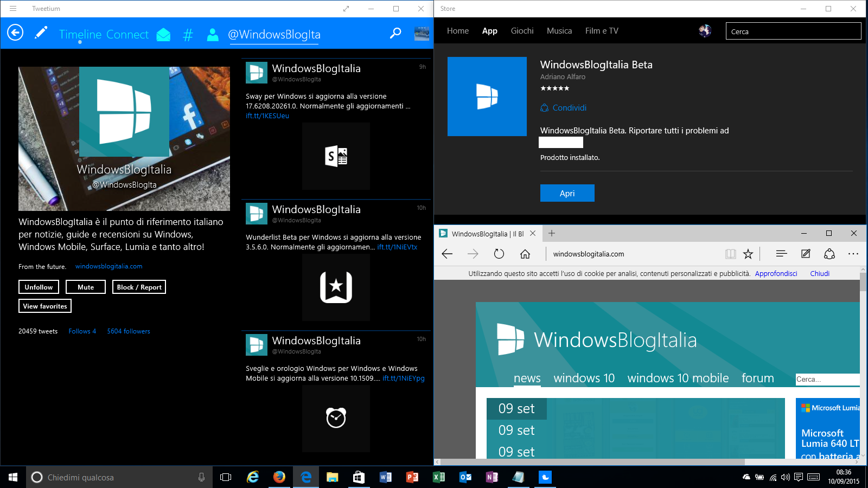This screenshot has width=868, height=488.
Task: Mute the WindowsBlogItalia account
Action: [x=86, y=287]
